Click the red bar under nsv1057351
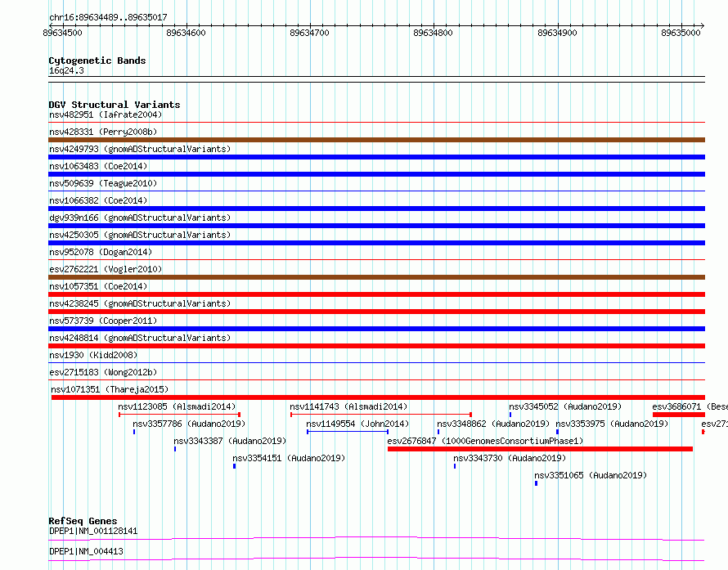 click(x=376, y=294)
